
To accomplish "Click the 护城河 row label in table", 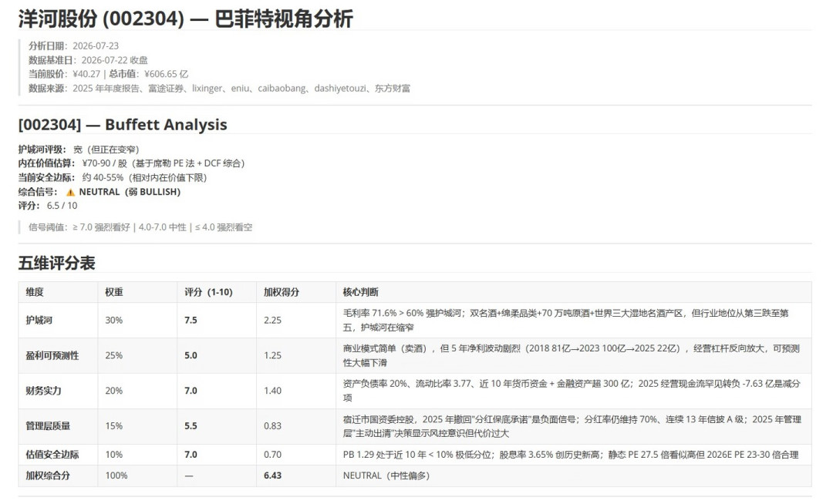I will [x=39, y=321].
